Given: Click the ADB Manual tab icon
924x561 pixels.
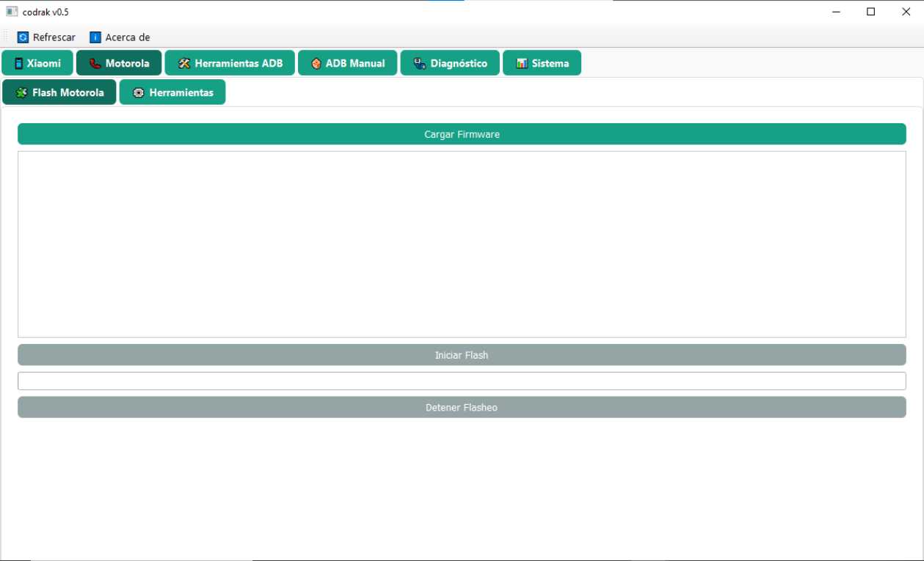Looking at the screenshot, I should pos(315,62).
